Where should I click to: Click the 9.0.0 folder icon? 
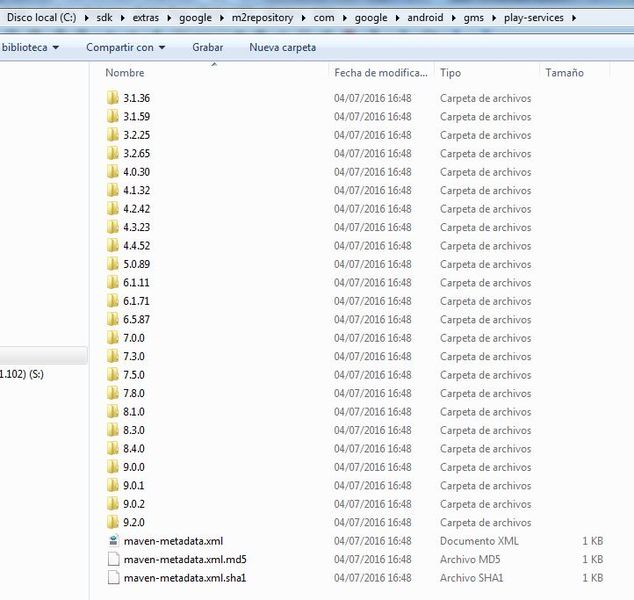(x=113, y=467)
